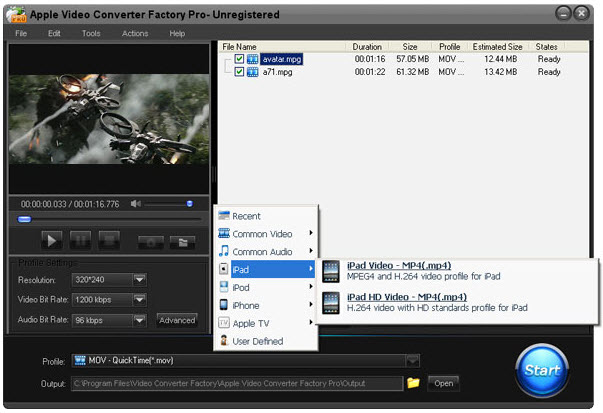This screenshot has width=603, height=413.
Task: Open the Video Bit Rate dropdown arrow
Action: [x=139, y=300]
